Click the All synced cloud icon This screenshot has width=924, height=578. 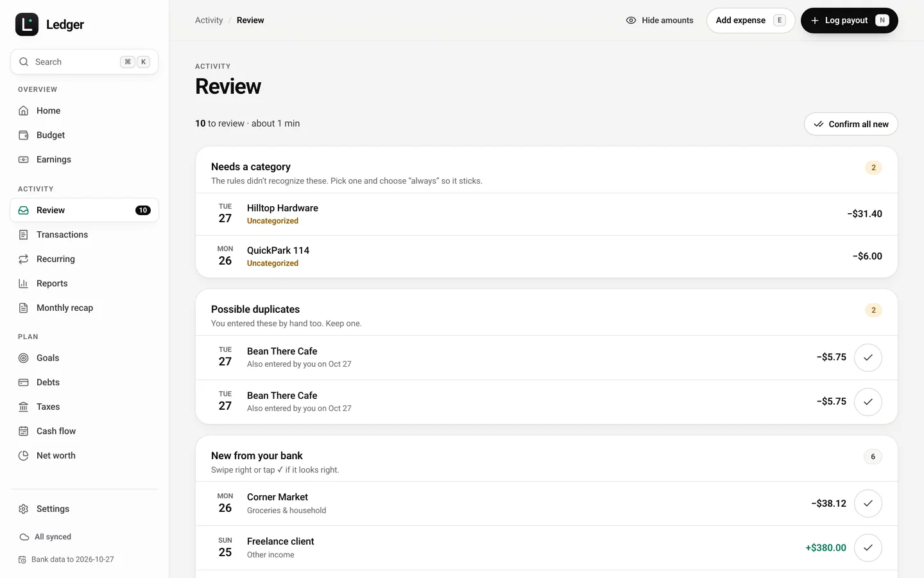[24, 537]
